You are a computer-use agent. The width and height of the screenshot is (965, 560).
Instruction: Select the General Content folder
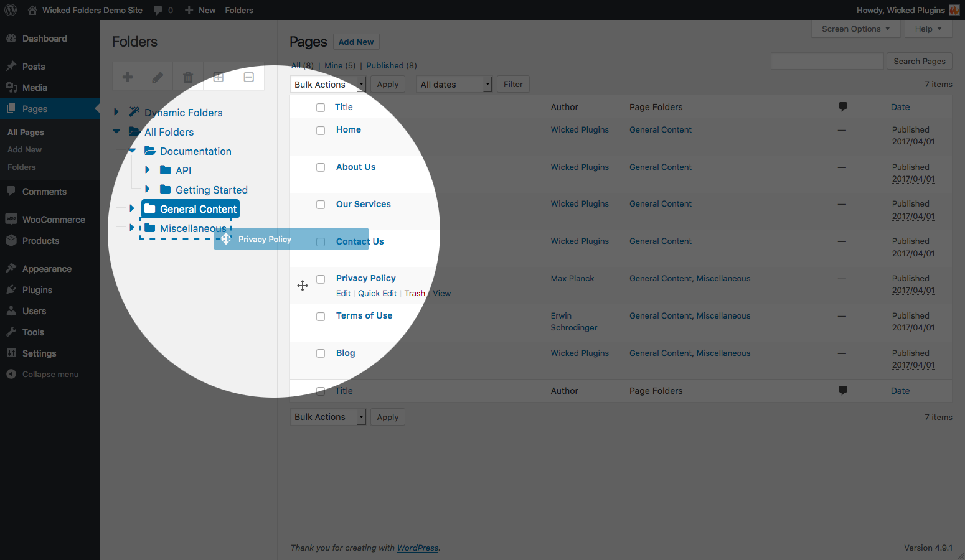(x=191, y=209)
